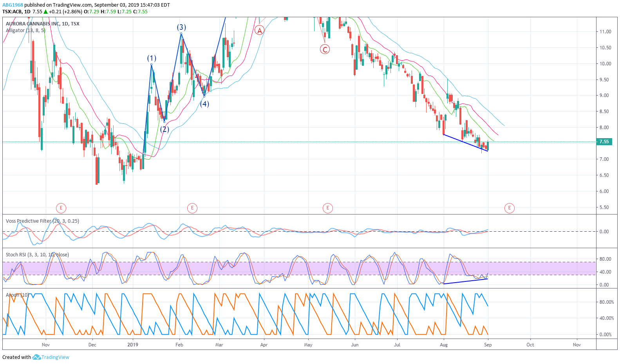Select the circled C wave label
The image size is (620, 364).
[325, 49]
